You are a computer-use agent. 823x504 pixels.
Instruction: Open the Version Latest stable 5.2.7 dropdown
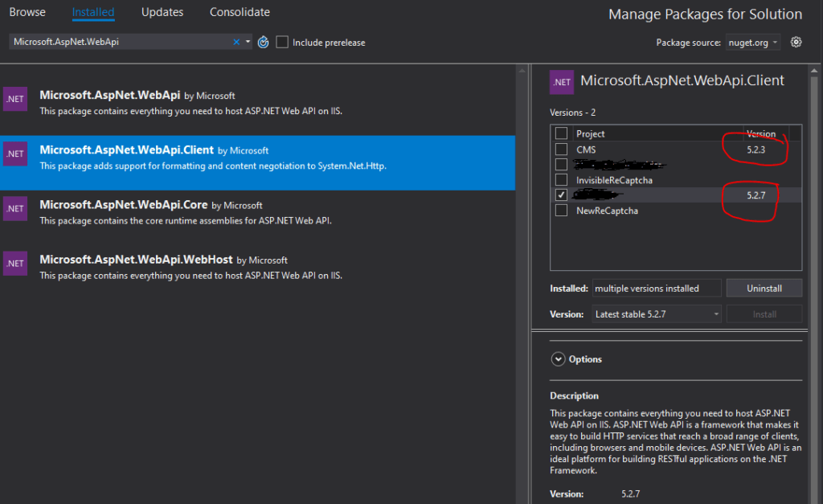656,314
